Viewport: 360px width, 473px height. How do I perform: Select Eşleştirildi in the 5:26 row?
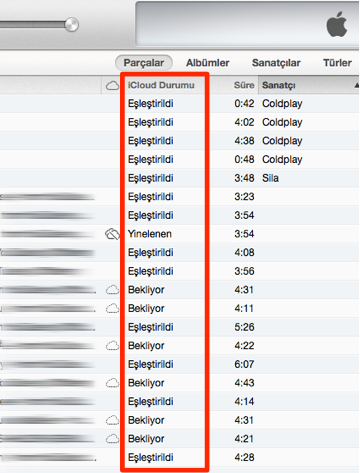(151, 327)
